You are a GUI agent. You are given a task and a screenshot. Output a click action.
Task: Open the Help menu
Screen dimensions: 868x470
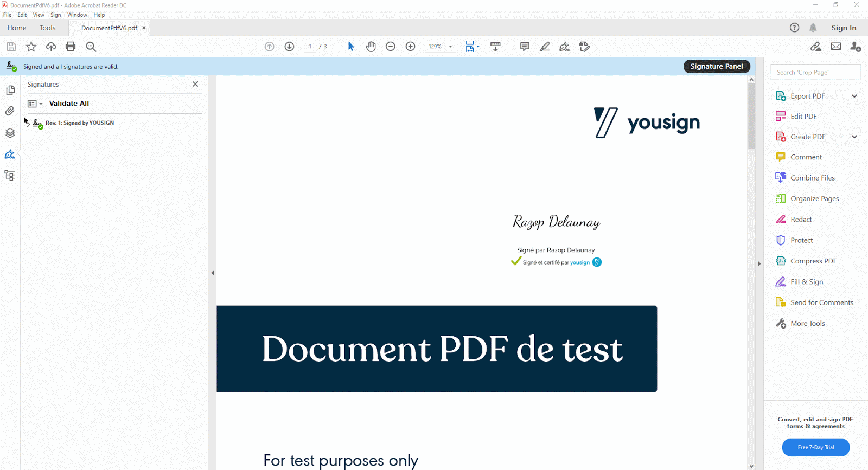[x=99, y=15]
